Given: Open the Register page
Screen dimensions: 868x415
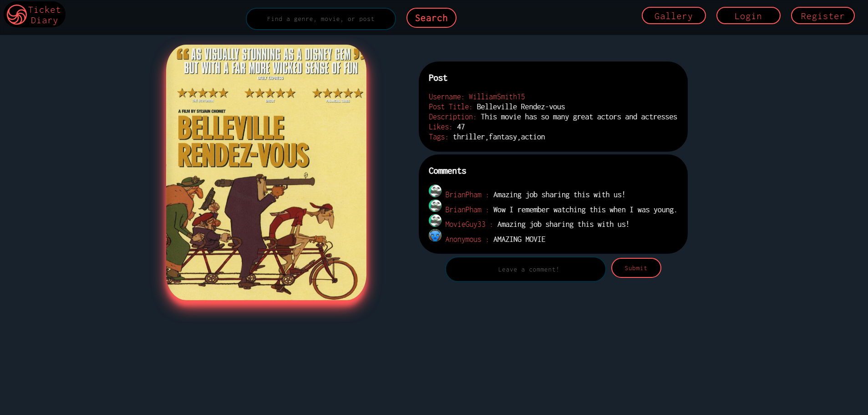Looking at the screenshot, I should tap(822, 16).
